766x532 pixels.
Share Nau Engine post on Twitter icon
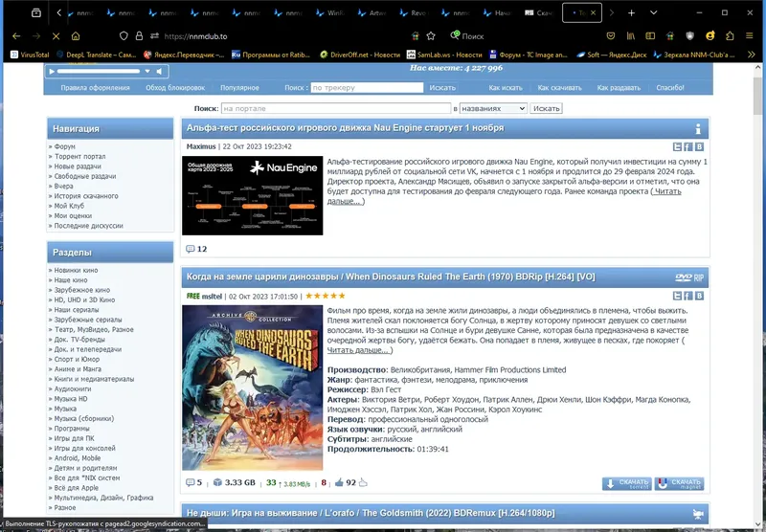(677, 146)
